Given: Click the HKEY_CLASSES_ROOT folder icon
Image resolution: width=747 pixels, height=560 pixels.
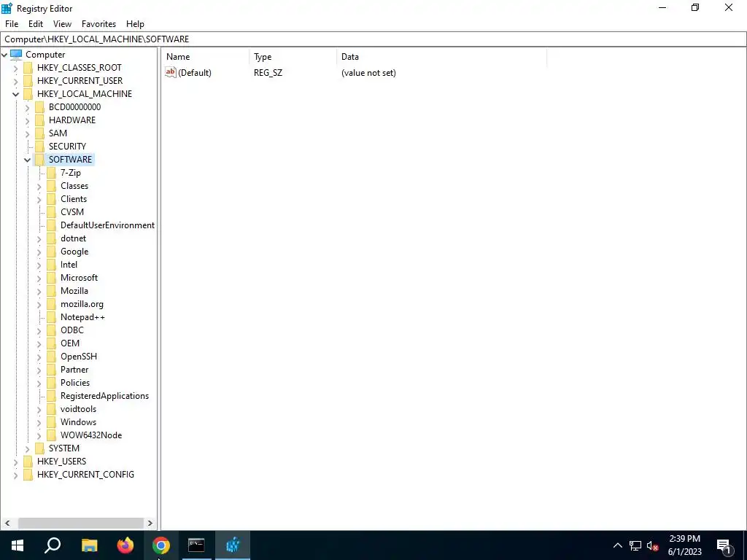Looking at the screenshot, I should [28, 68].
